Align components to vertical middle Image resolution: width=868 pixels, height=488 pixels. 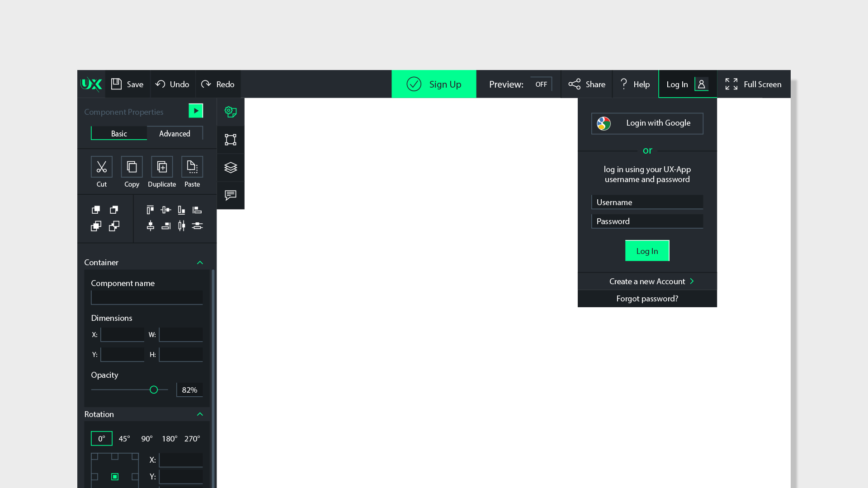(166, 210)
